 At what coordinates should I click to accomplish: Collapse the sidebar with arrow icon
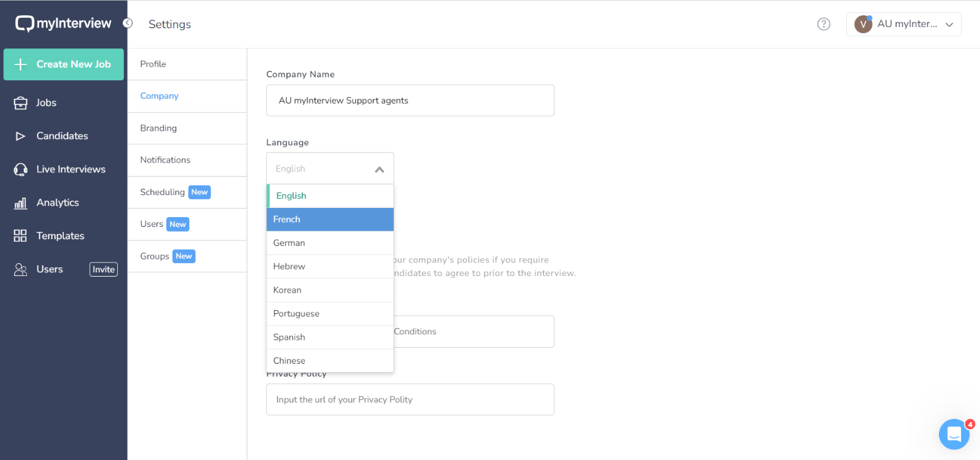point(128,23)
